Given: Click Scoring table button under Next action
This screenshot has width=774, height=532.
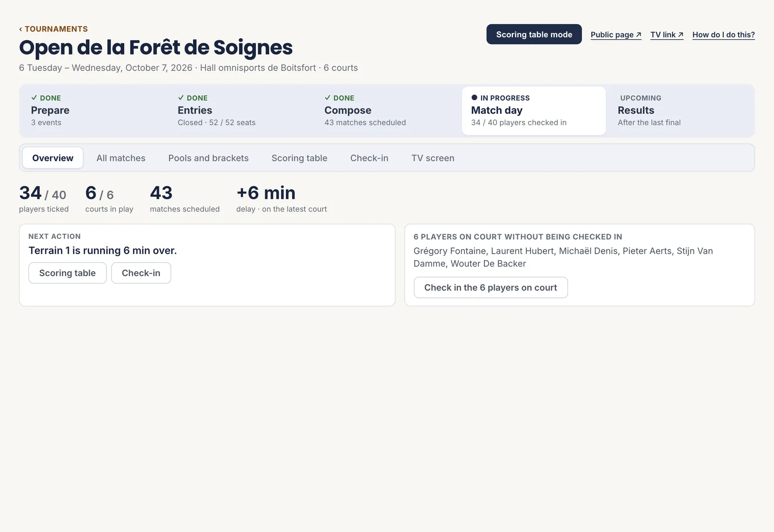Looking at the screenshot, I should click(x=67, y=273).
